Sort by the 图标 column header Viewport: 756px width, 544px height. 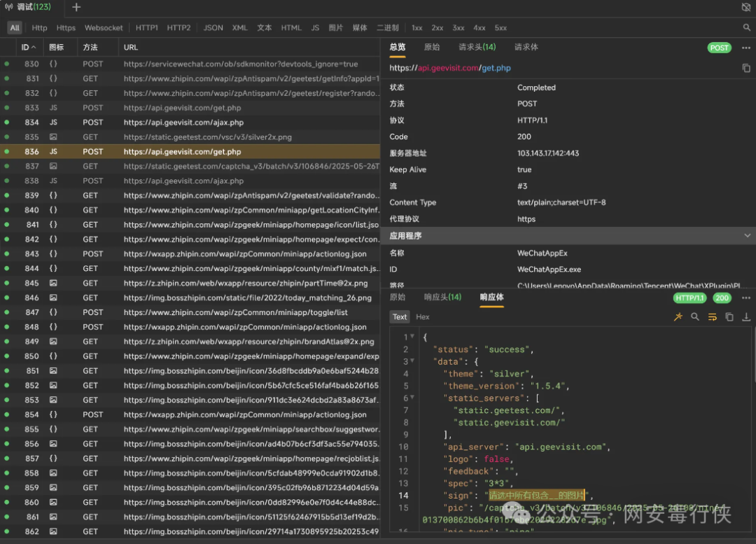point(57,48)
